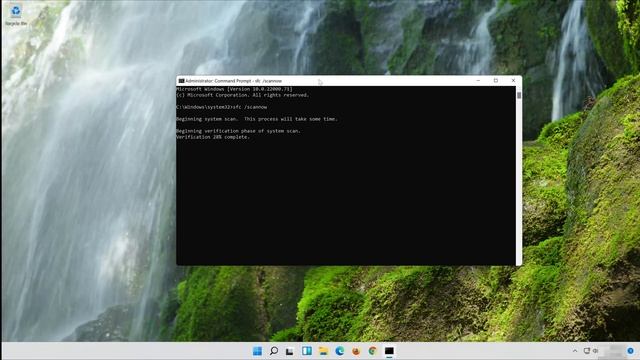The height and width of the screenshot is (360, 640).
Task: Click 'Beginning system scan.' output line
Action: 257,119
